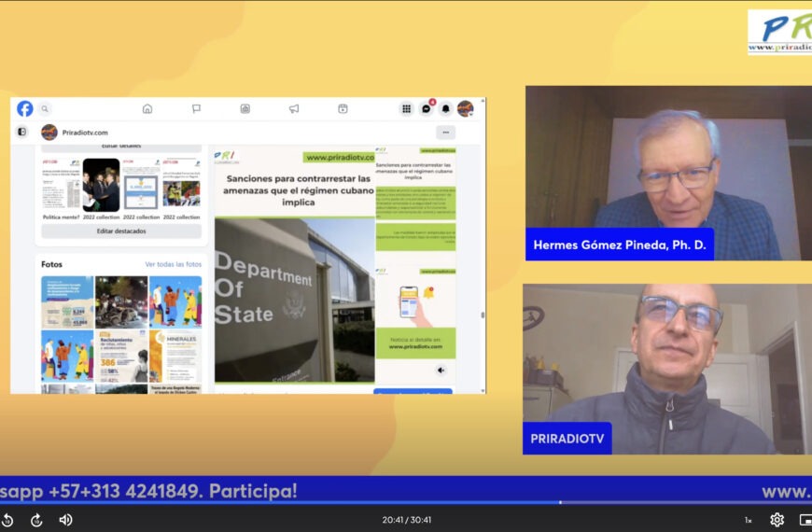Click the 'Sanciones para contrarrestar' post headline

[x=299, y=190]
